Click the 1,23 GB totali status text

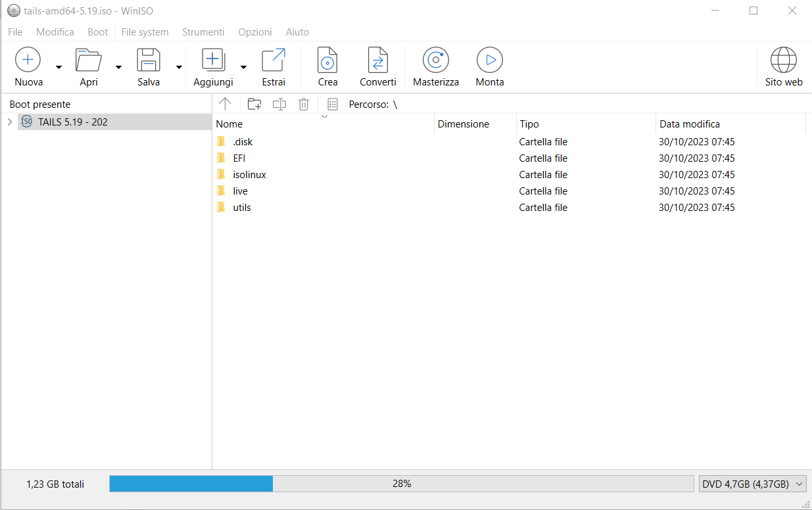pyautogui.click(x=55, y=484)
